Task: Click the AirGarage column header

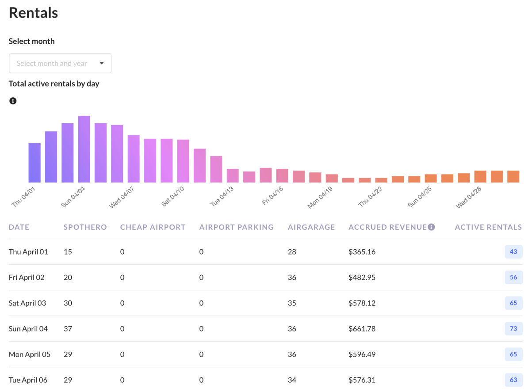Action: coord(311,227)
